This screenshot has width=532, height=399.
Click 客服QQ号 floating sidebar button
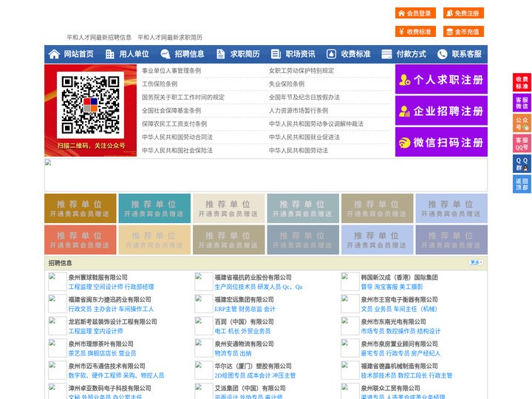point(522,143)
